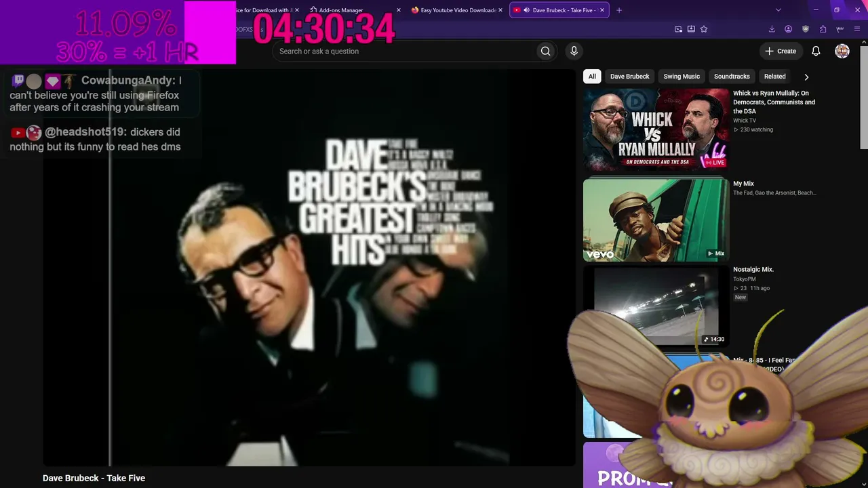Image resolution: width=868 pixels, height=488 pixels.
Task: Select the Dave Brubeck - Take Five tab
Action: 559,10
